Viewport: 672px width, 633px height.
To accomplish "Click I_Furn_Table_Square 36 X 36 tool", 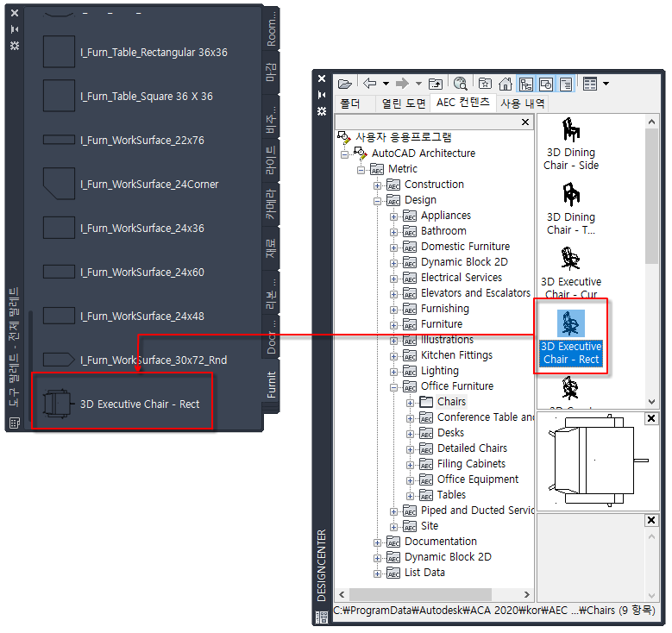I will click(129, 96).
